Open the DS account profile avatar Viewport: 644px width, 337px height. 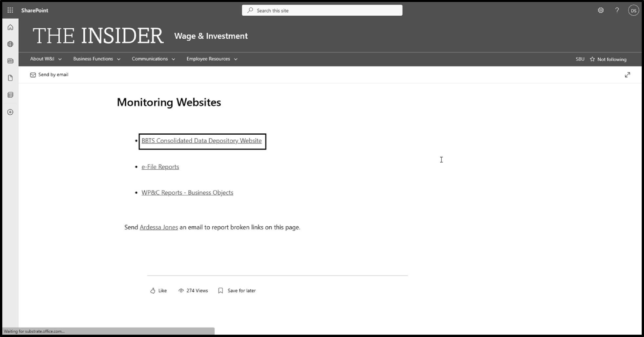pos(634,11)
